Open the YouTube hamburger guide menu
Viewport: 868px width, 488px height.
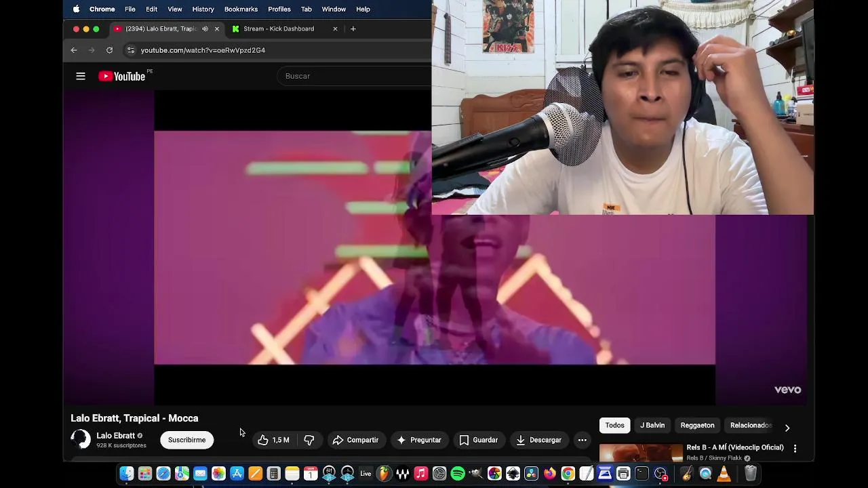coord(81,76)
